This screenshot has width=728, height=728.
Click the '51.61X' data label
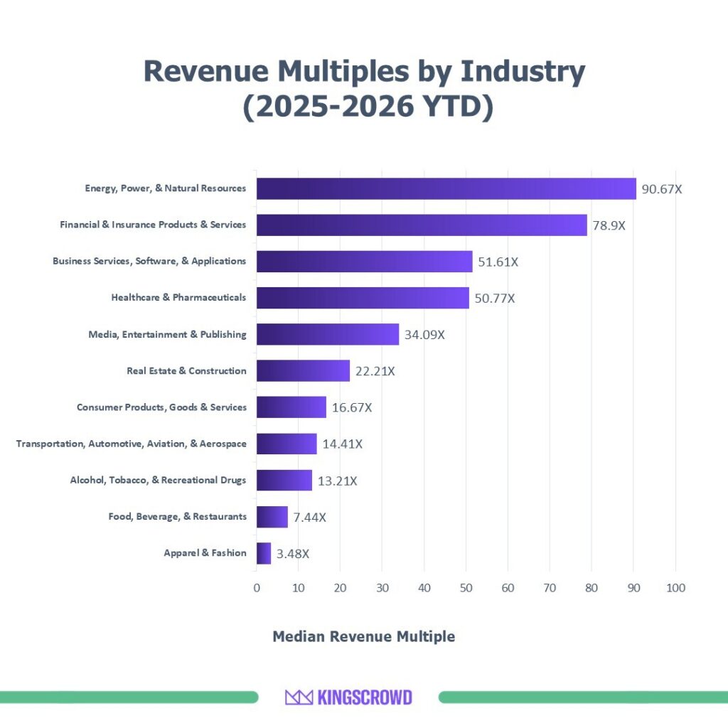tap(498, 262)
